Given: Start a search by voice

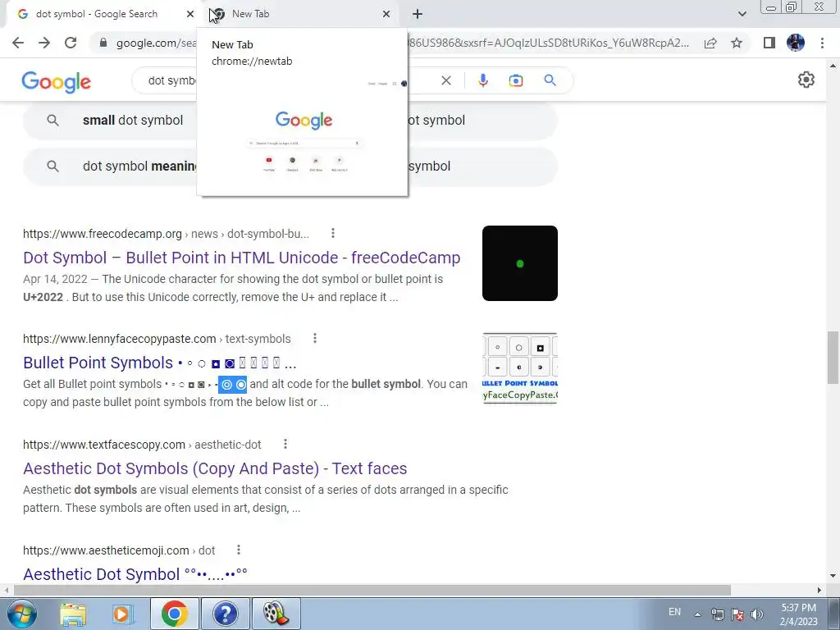Looking at the screenshot, I should [482, 80].
